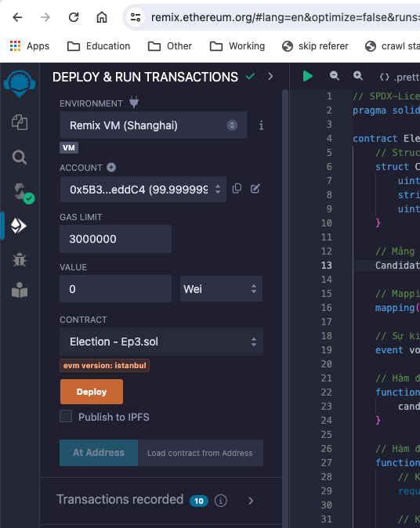This screenshot has height=528, width=420.
Task: Click the struct keyword on line 6
Action: (392, 167)
